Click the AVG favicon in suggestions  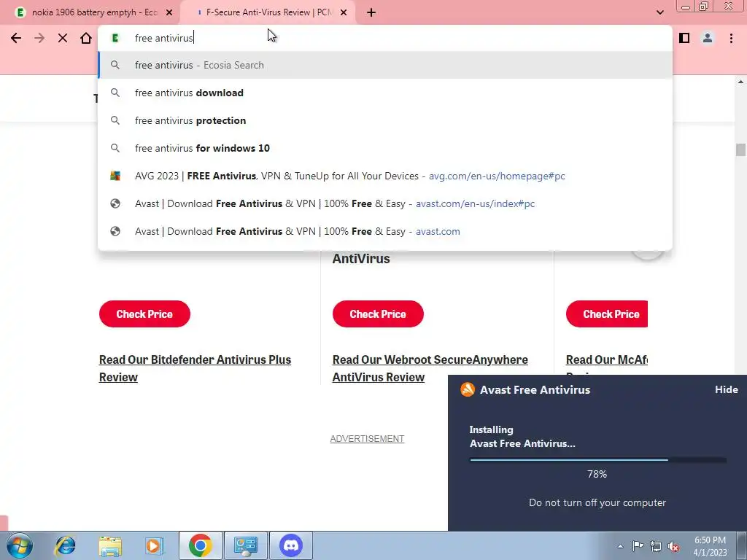tap(115, 176)
